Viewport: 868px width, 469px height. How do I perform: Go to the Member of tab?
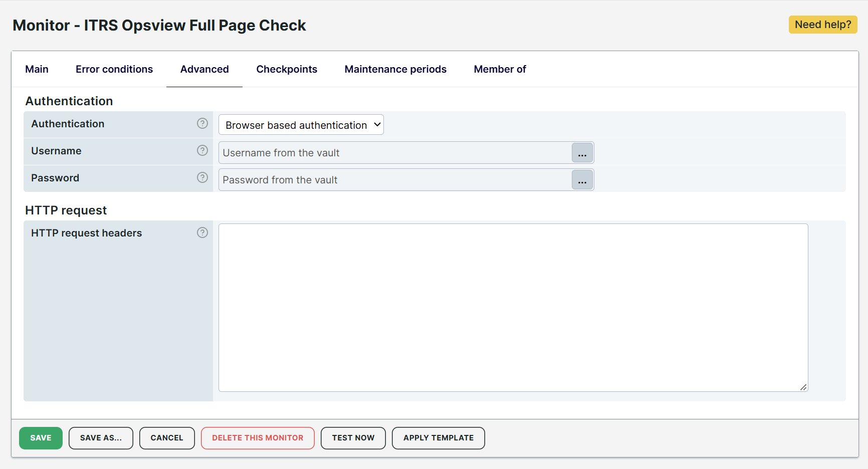500,69
